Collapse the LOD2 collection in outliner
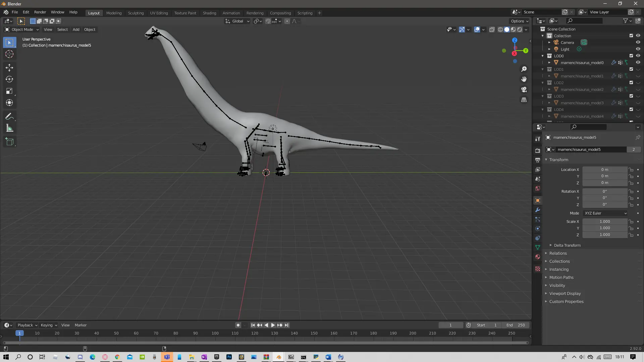 click(x=543, y=82)
